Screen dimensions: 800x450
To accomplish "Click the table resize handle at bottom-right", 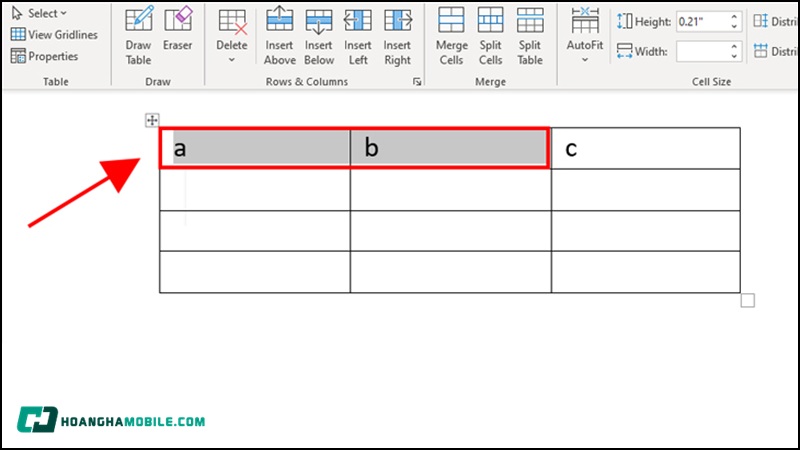I will pos(747,300).
